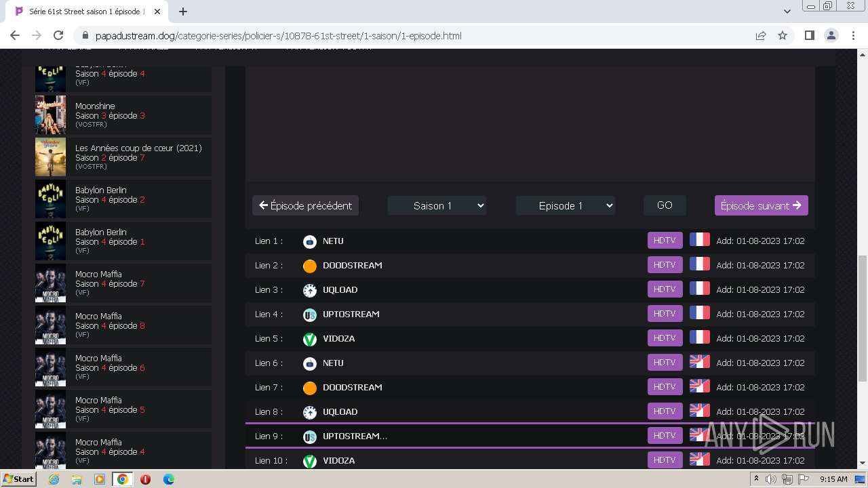Select the 61st Street browser tab
The image size is (868, 488).
pos(85,12)
